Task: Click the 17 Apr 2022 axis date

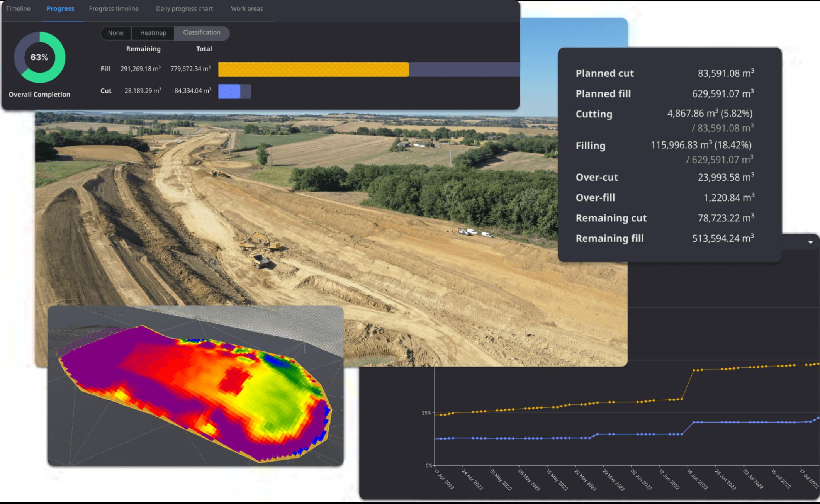Action: 444,479
